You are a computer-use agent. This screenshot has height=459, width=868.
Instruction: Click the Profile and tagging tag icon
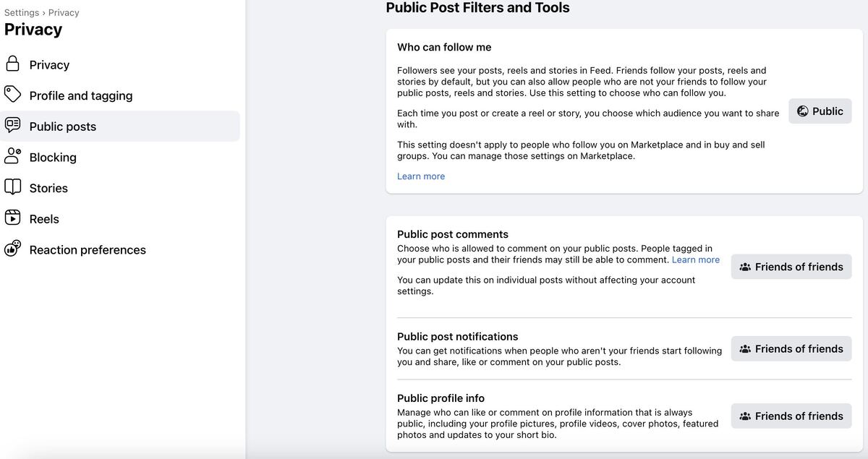click(12, 95)
